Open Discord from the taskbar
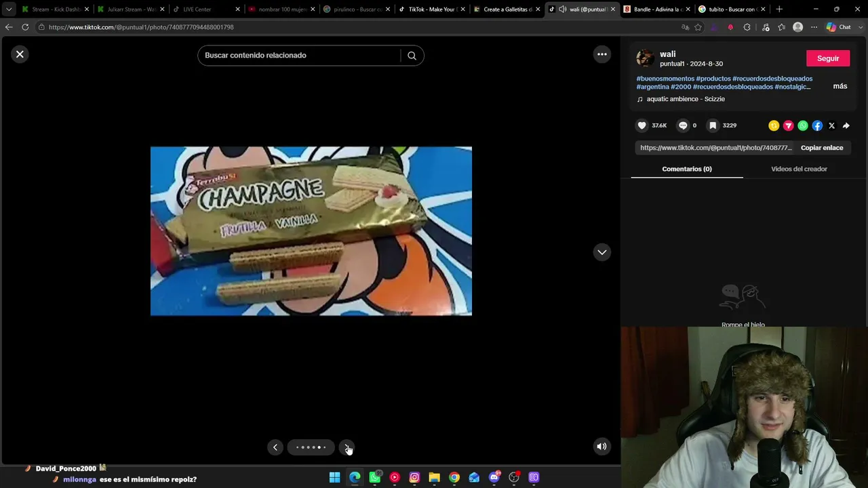 (x=494, y=478)
